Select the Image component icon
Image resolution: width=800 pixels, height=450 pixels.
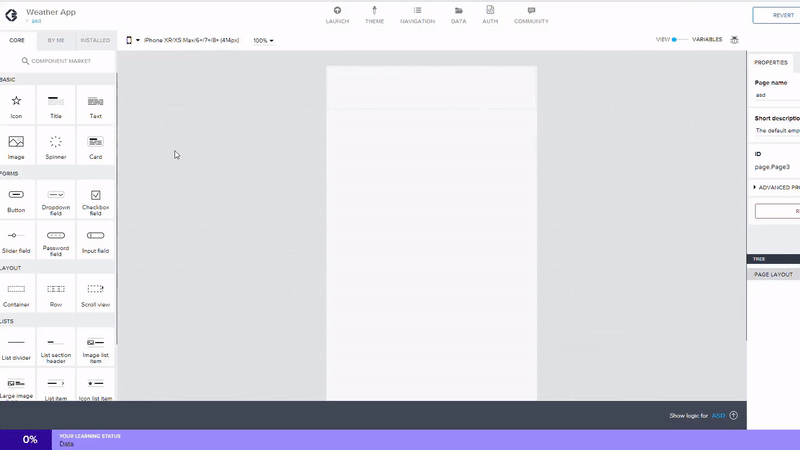pos(16,142)
